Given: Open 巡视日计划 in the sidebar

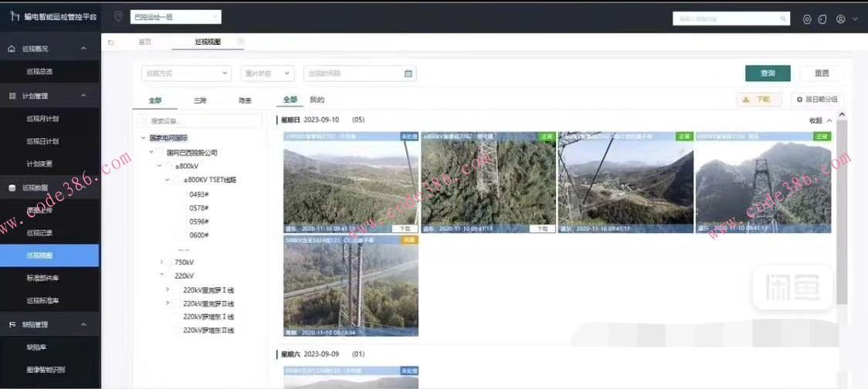Looking at the screenshot, I should (x=42, y=141).
